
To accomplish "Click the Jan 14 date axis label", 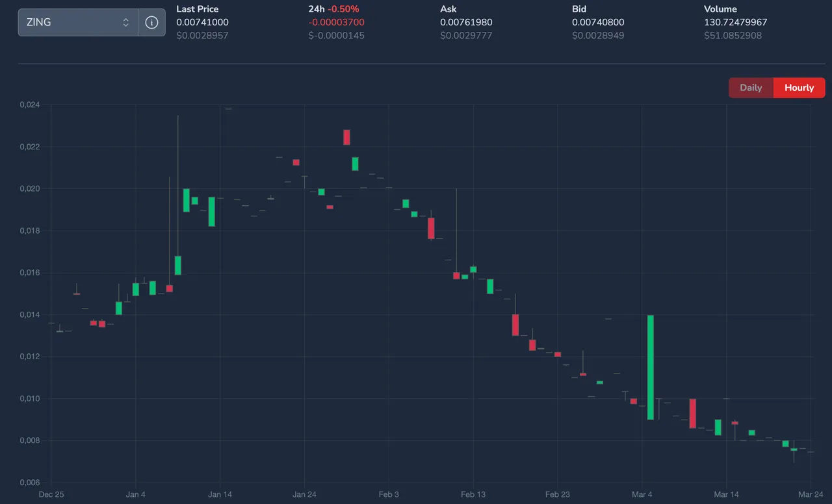I will pos(220,494).
